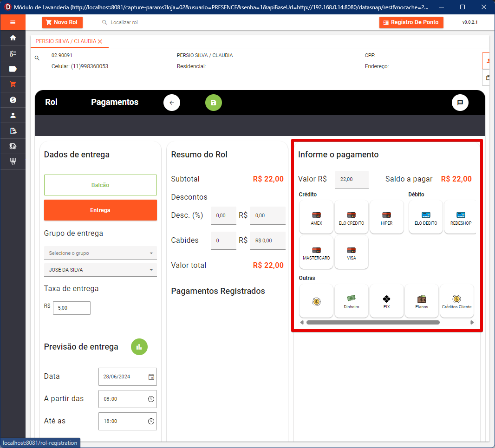The image size is (495, 448).
Task: Go to the home icon in sidebar
Action: [x=13, y=38]
